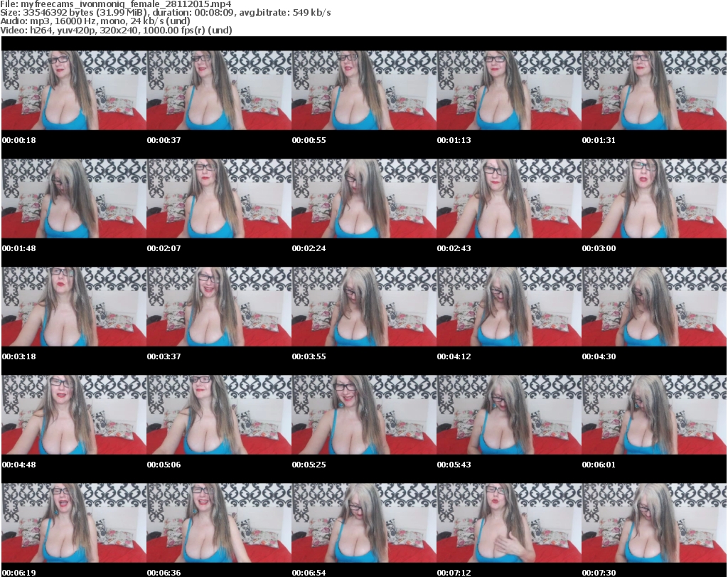The image size is (728, 577).
Task: Click the 00:06:54 timecode
Action: click(x=309, y=573)
